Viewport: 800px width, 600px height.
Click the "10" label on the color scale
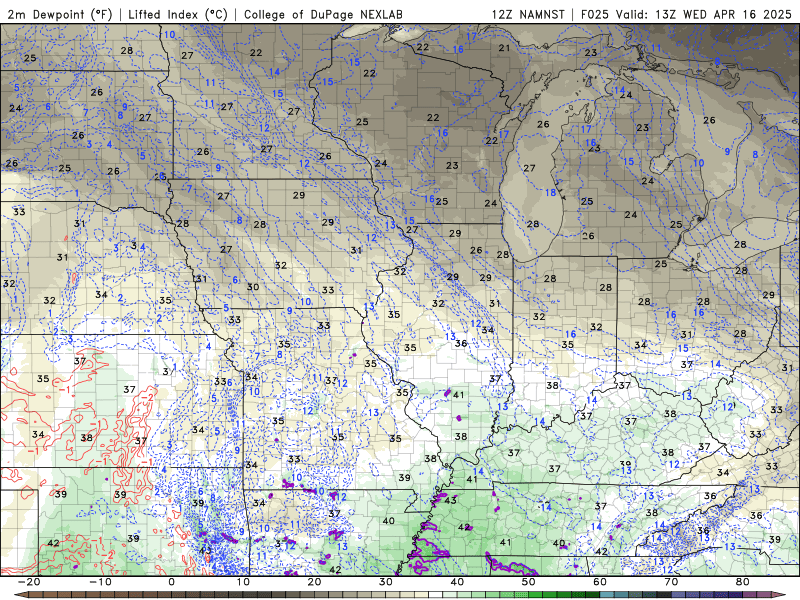(x=243, y=582)
